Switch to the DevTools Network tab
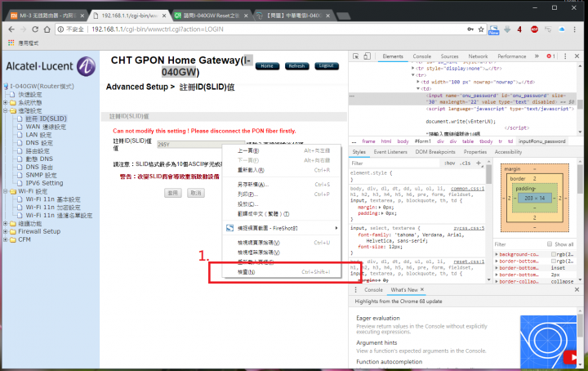Screen dimensions: 588x371 [478, 56]
